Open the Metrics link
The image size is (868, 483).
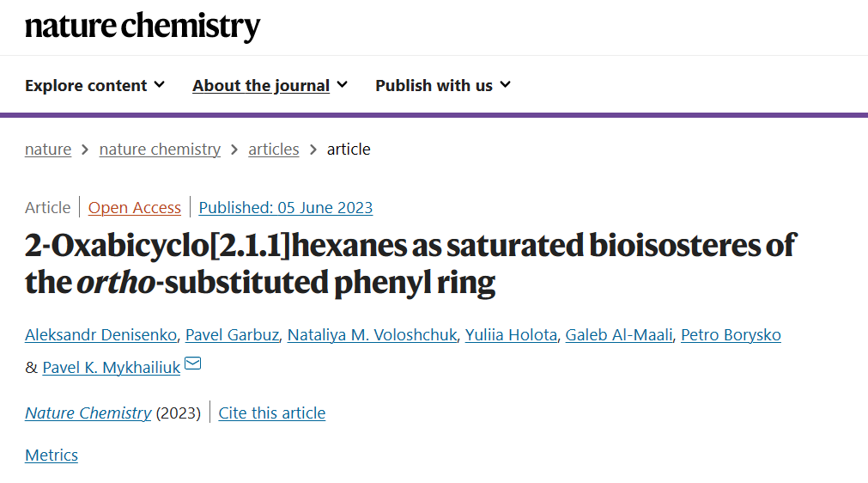pyautogui.click(x=52, y=455)
